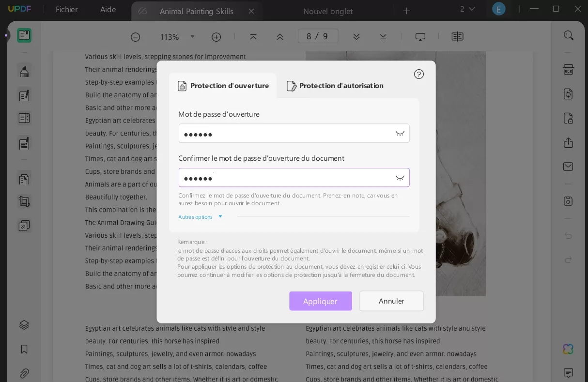
Task: Open the Bookmarks panel
Action: point(24,349)
